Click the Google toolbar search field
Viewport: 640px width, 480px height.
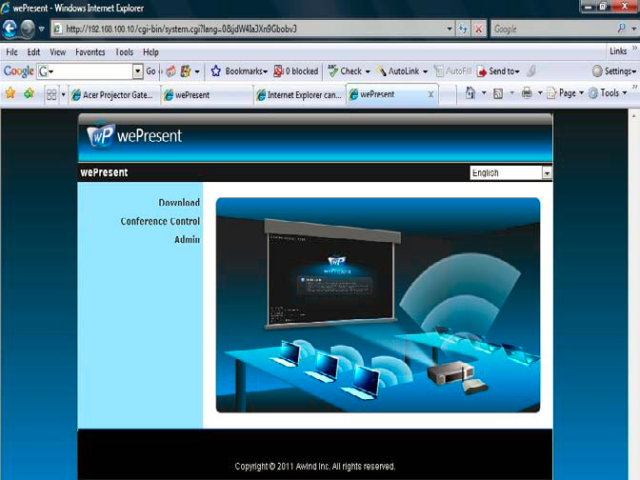pyautogui.click(x=85, y=71)
